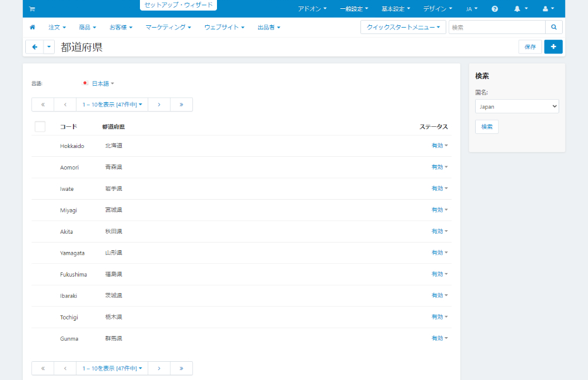Click the Fukushima code cell
The height and width of the screenshot is (380, 588).
coord(73,274)
